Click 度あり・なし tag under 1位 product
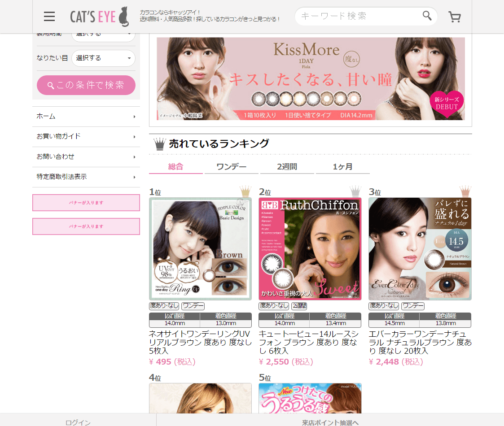 tap(164, 306)
